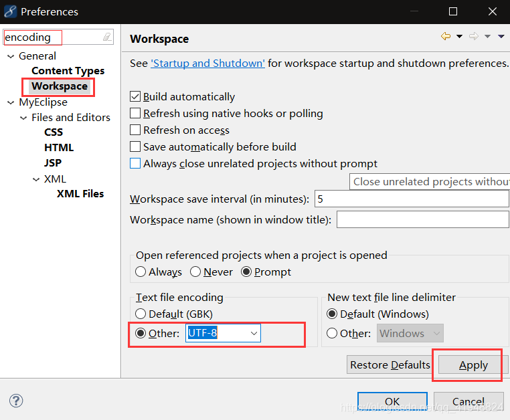Select Other text file encoding radio
The width and height of the screenshot is (510, 420).
click(140, 333)
